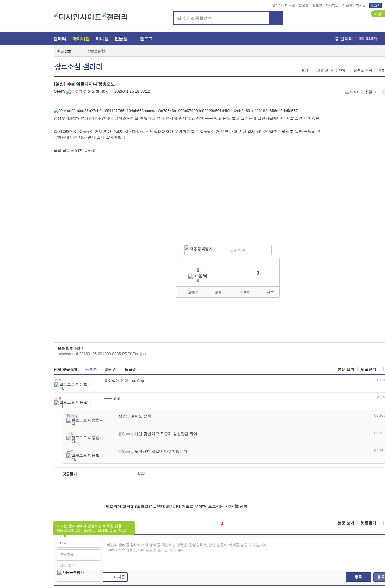385x588 pixels.
Task: Open Seerty's gallog icon next to author
Action: [x=87, y=92]
